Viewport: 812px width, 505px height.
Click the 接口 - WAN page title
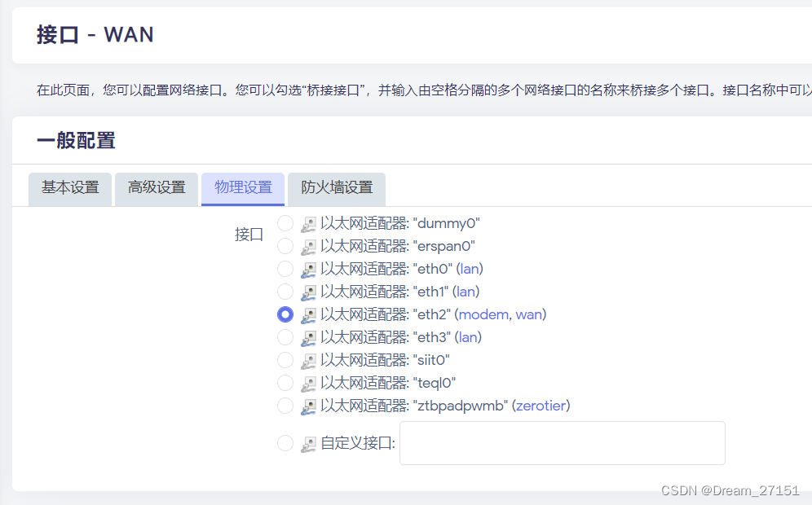click(x=95, y=35)
